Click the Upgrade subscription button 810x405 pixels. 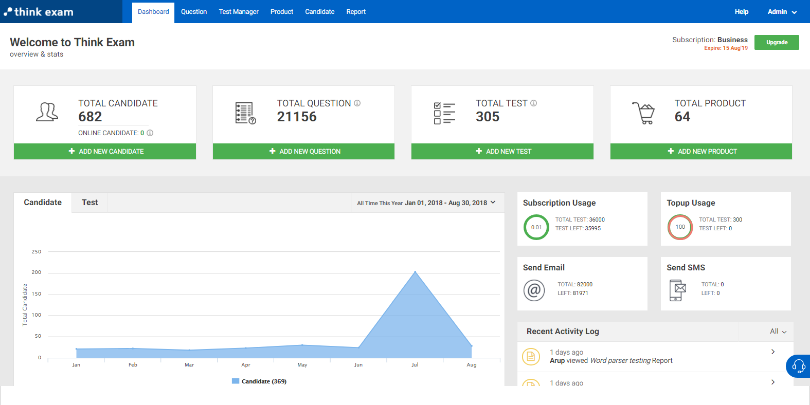point(776,42)
